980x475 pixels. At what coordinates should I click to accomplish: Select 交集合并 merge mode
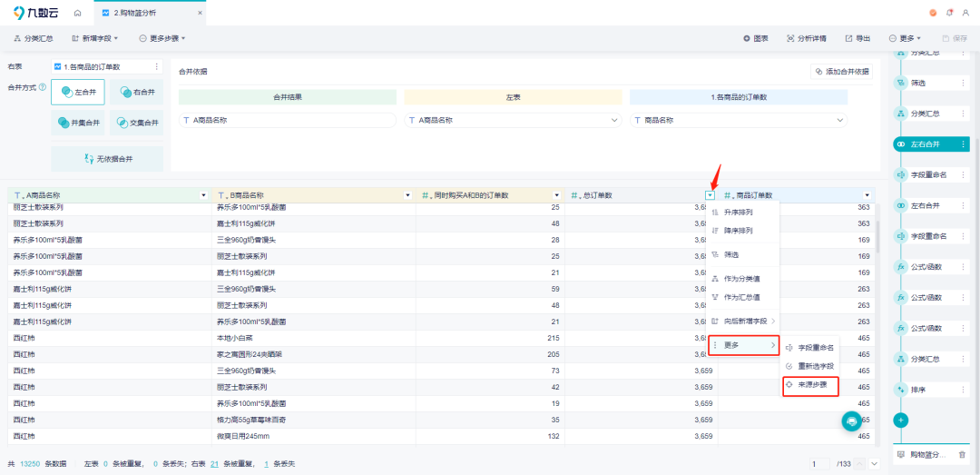(x=137, y=123)
